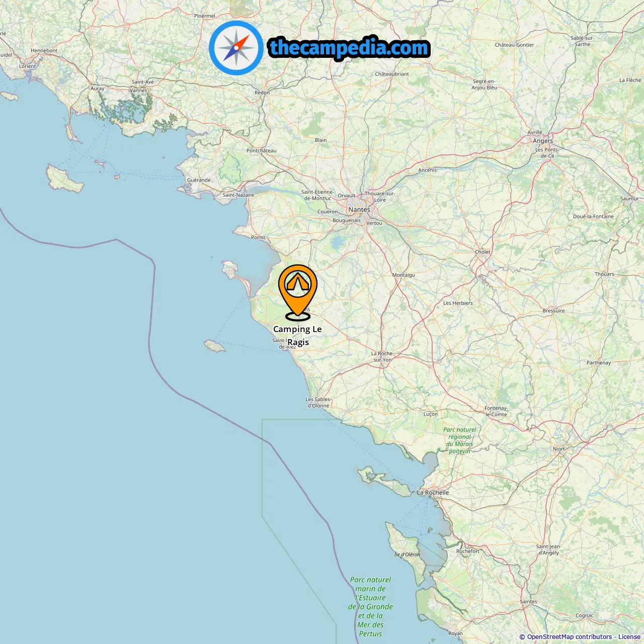644x644 pixels.
Task: Click the Angers city label
Action: point(543,141)
